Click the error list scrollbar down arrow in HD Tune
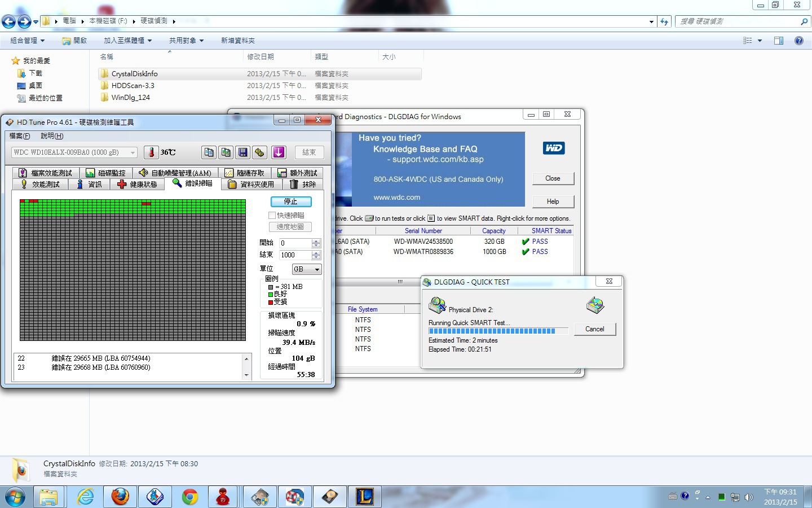The image size is (812, 508). (x=246, y=375)
